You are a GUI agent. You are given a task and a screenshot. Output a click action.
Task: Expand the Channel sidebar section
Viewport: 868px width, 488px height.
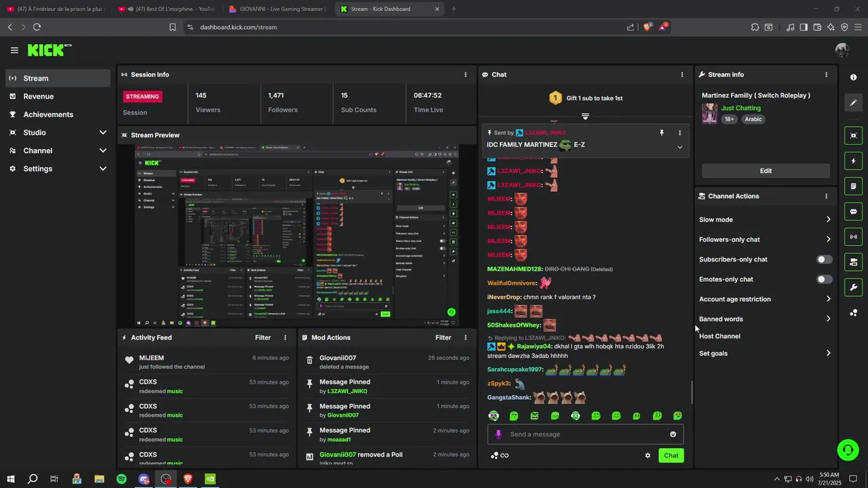click(x=58, y=150)
